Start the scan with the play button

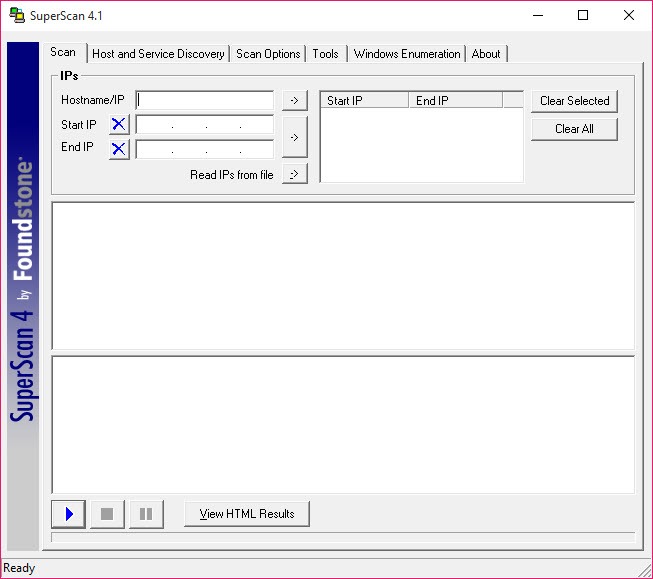tap(69, 514)
